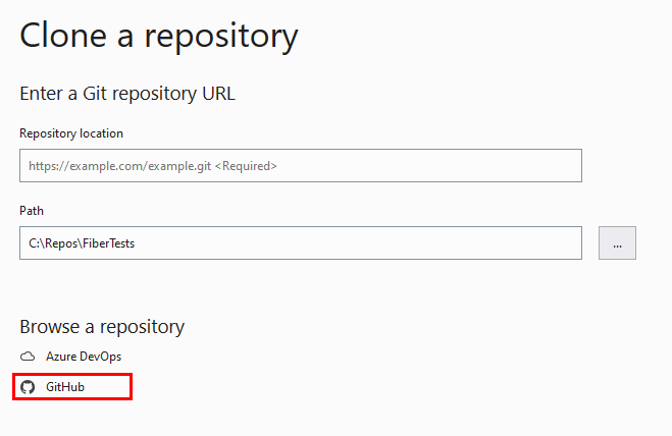Click inside the Path text box
672x436 pixels.
[x=300, y=243]
